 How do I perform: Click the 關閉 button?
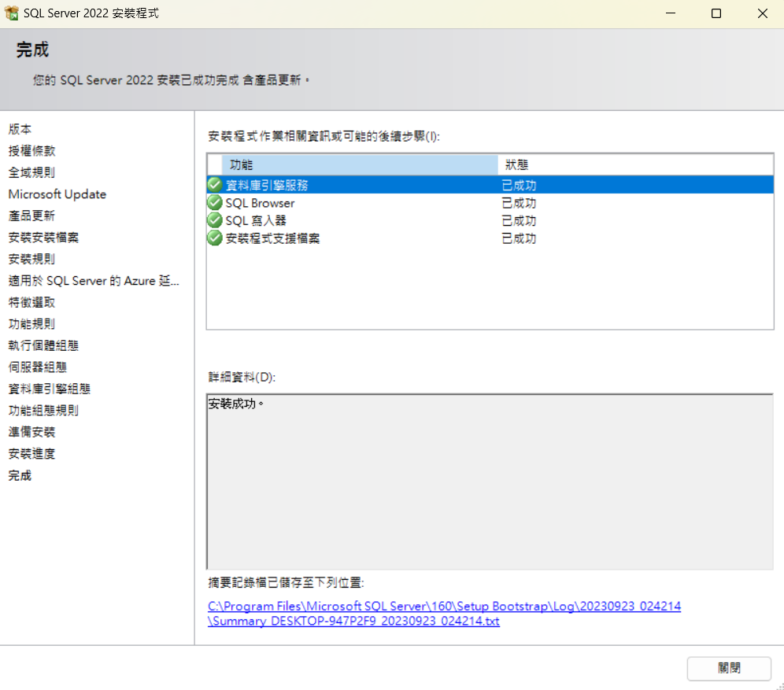point(729,668)
